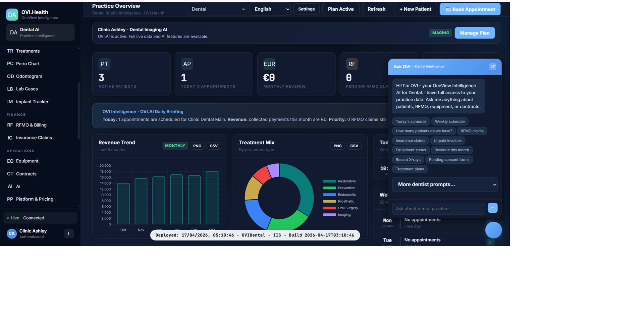Select Weekly schedule prompt chip
The width and height of the screenshot is (644, 314).
tap(450, 121)
